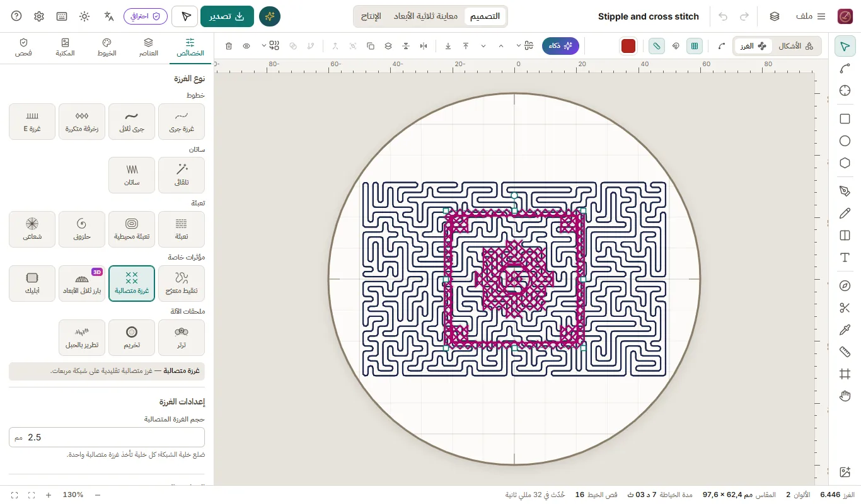
Task: Click the cross stitch size input field
Action: [107, 437]
